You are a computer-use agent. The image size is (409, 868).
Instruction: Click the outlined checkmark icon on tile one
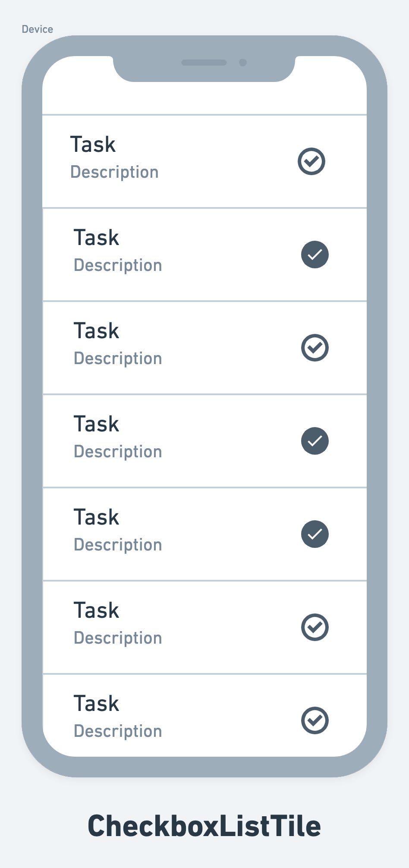coord(312,161)
